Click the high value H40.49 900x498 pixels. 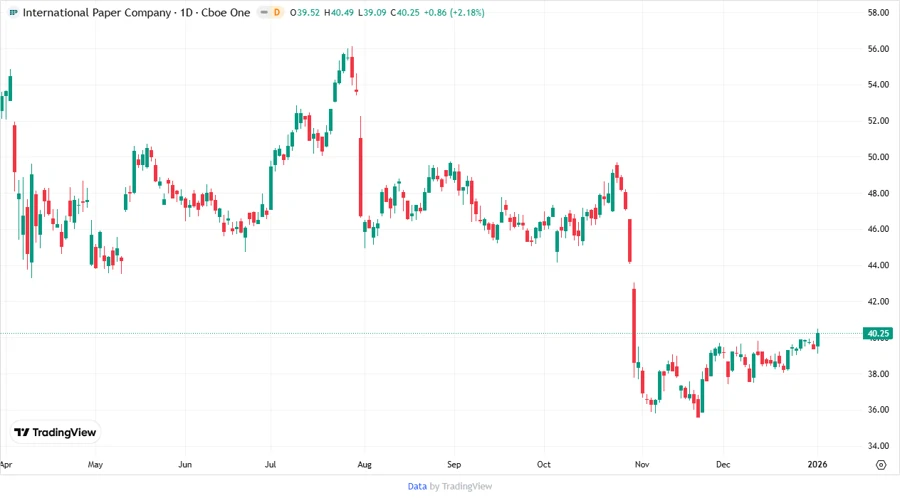(339, 13)
